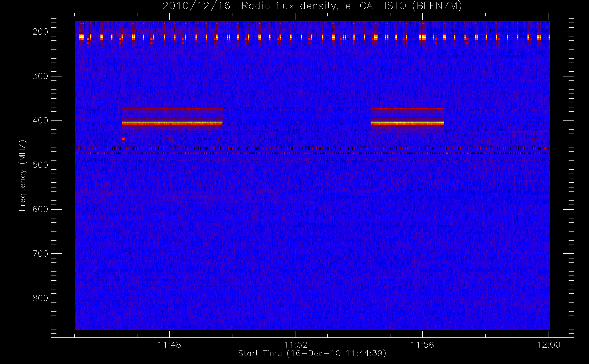Click the 11:48 time tick label
This screenshot has width=589, height=364.
169,345
